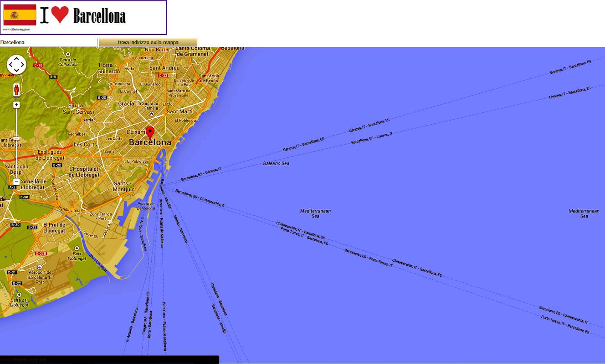The height and width of the screenshot is (364, 605).
Task: Pan the map right with the arrow
Action: tap(22, 65)
